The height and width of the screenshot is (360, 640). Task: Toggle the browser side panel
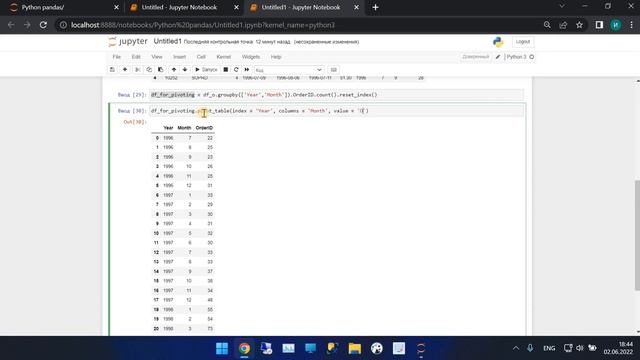599,25
